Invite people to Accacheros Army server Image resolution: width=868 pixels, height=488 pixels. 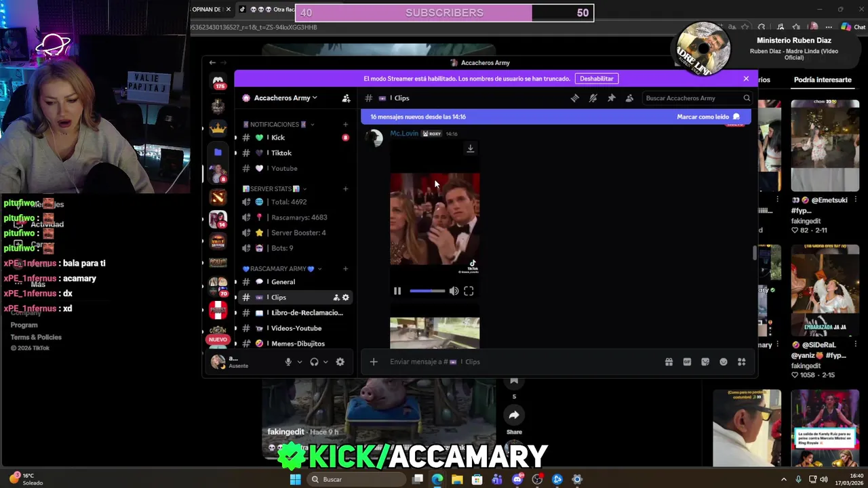[x=347, y=98]
